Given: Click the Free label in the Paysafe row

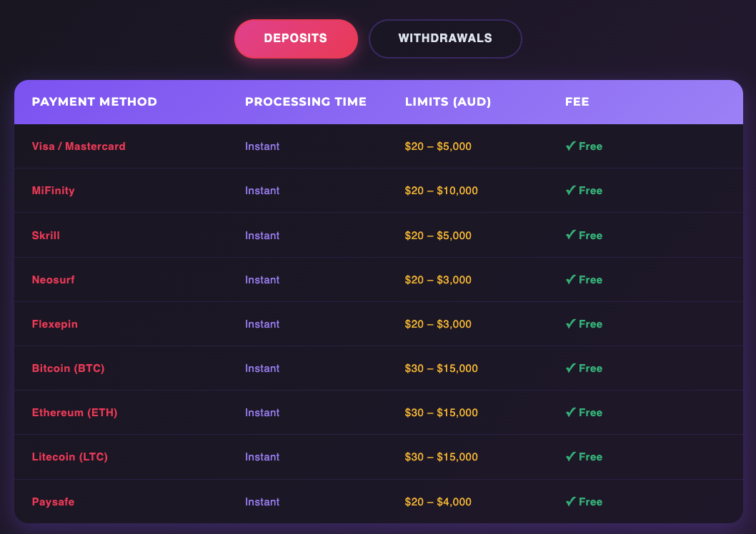Looking at the screenshot, I should pos(591,502).
